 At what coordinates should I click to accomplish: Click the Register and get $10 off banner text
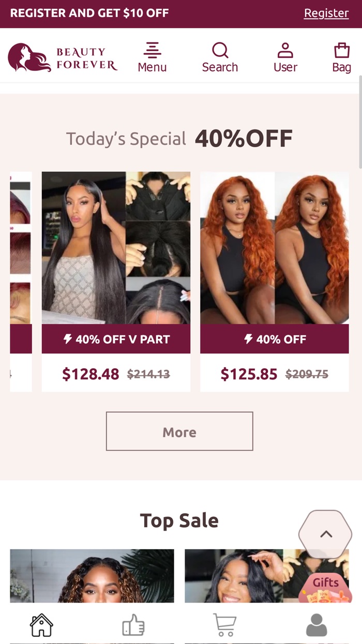89,13
